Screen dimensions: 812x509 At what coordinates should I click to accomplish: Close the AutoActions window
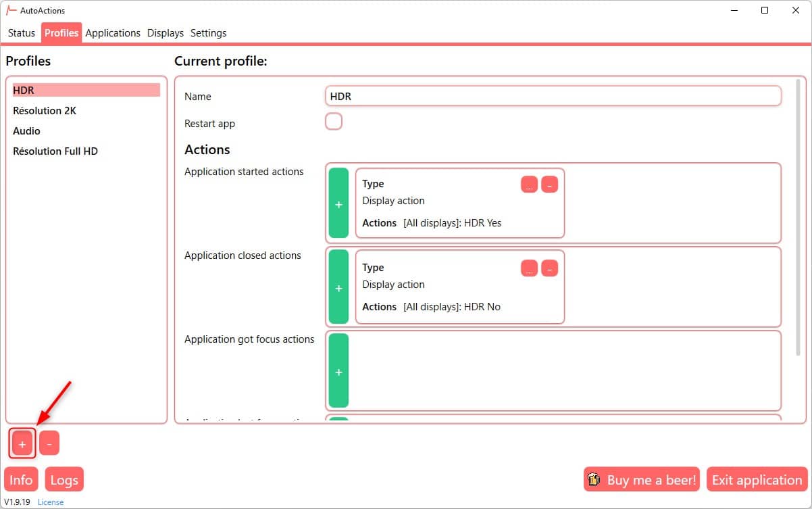tap(795, 10)
